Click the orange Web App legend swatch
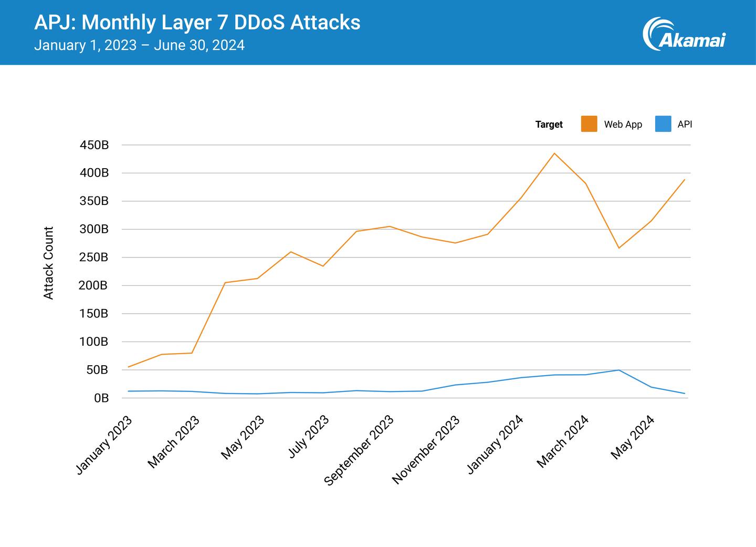The width and height of the screenshot is (756, 547). pyautogui.click(x=589, y=124)
